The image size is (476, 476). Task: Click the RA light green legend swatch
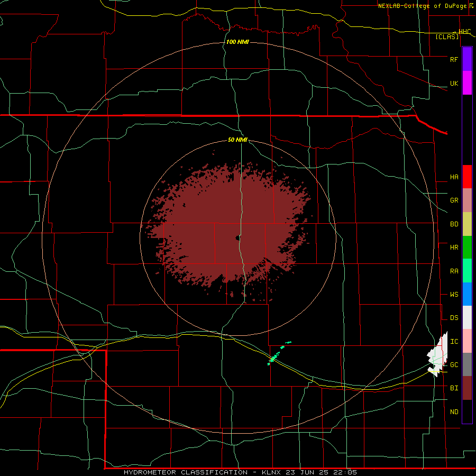pos(467,271)
